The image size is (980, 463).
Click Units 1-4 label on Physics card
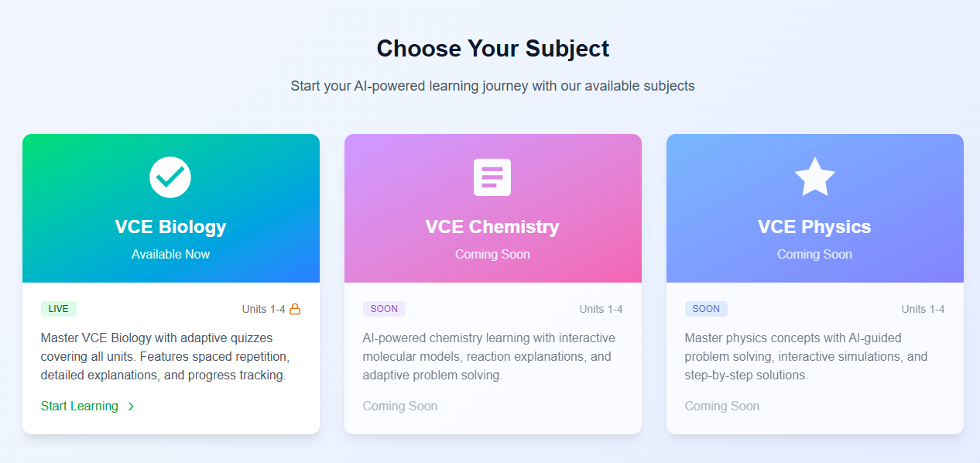(x=923, y=309)
